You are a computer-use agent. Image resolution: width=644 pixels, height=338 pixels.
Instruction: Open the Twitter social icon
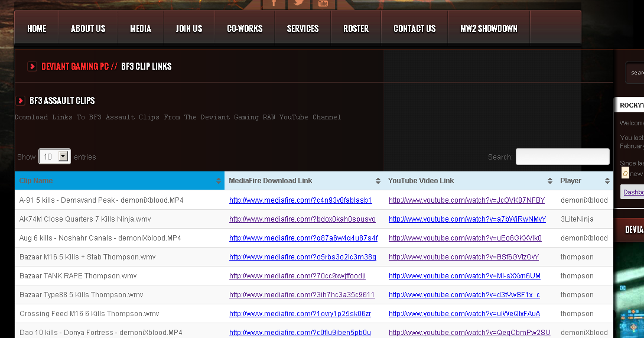tap(298, 4)
